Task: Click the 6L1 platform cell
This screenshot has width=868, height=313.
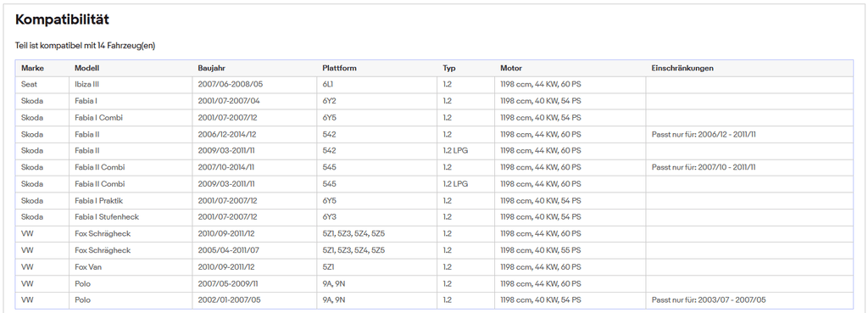Action: 377,85
